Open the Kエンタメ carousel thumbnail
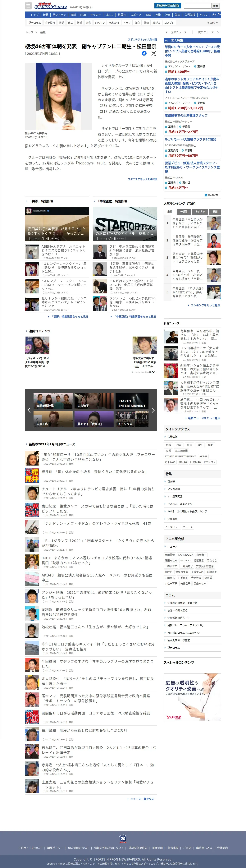The width and height of the screenshot is (246, 868). [x=132, y=419]
